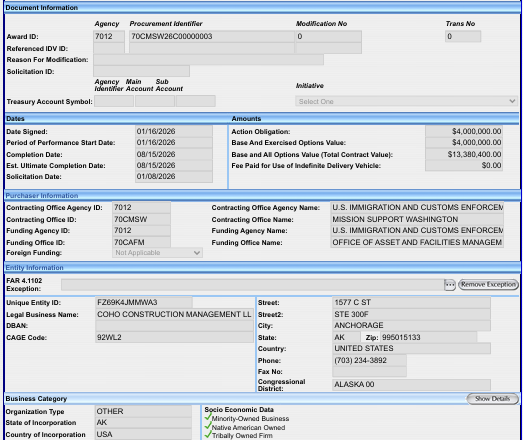523x440 pixels.
Task: Click the CAGE Code field 92WL2
Action: point(174,338)
